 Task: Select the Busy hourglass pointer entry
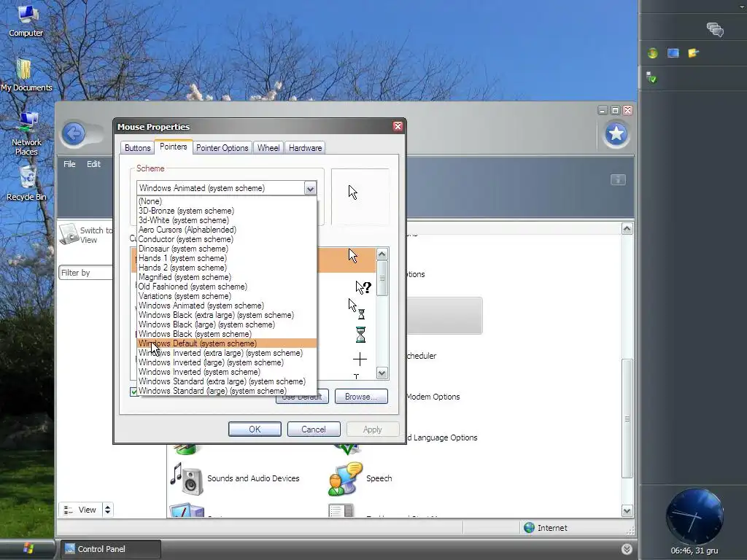pos(360,335)
